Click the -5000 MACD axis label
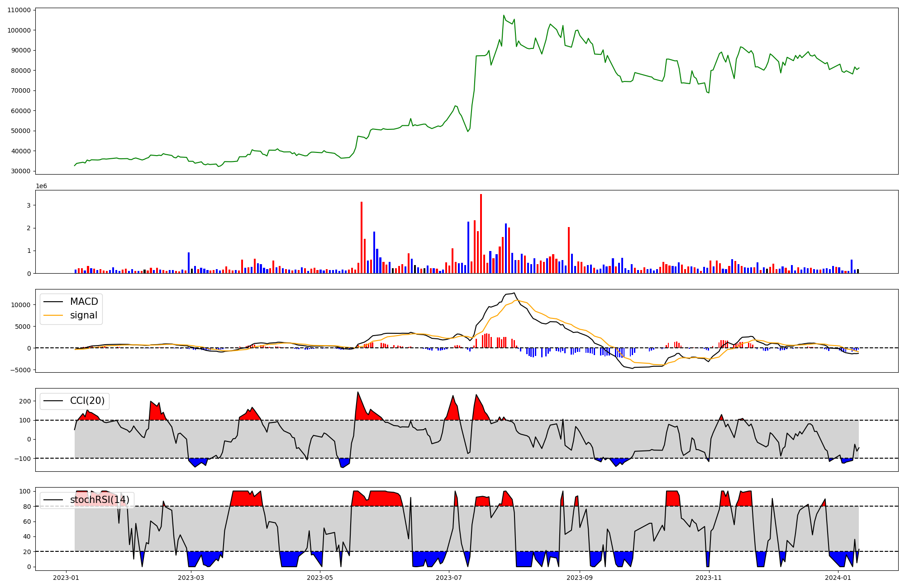Image resolution: width=905 pixels, height=588 pixels. click(x=21, y=370)
